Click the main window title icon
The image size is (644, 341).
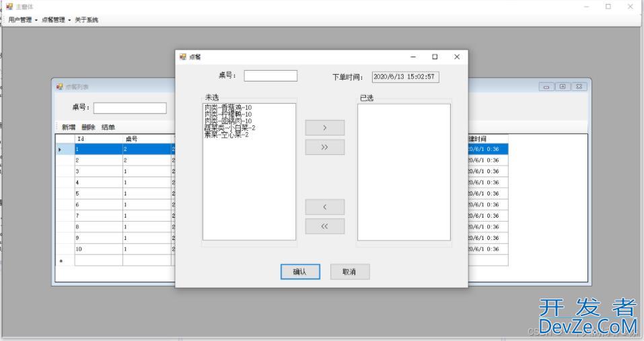coord(10,7)
